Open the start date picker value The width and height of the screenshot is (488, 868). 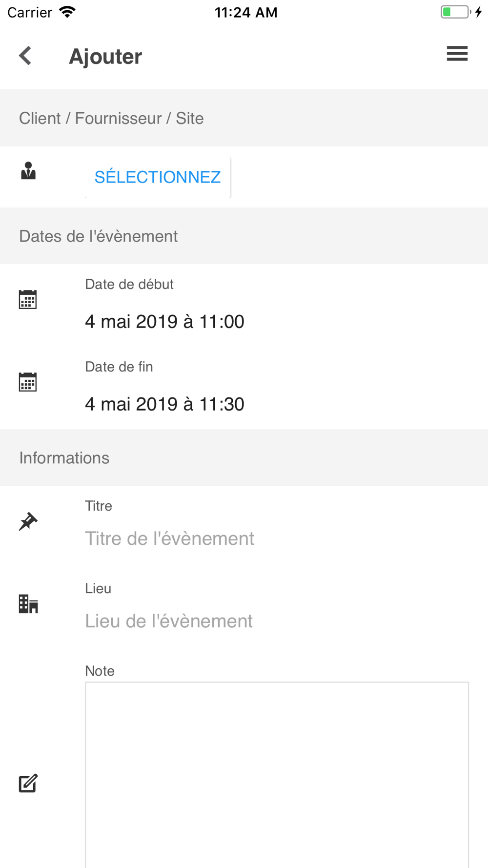click(x=164, y=322)
